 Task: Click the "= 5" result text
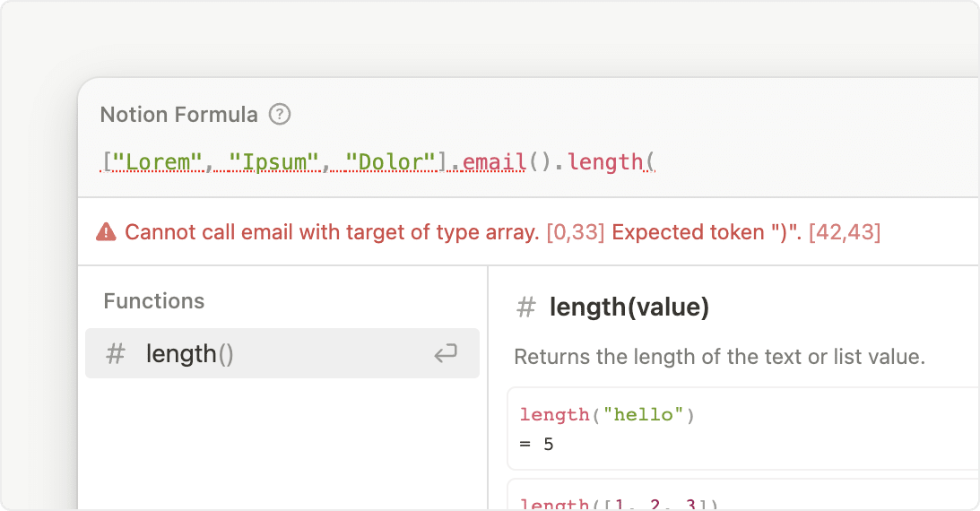(x=536, y=444)
